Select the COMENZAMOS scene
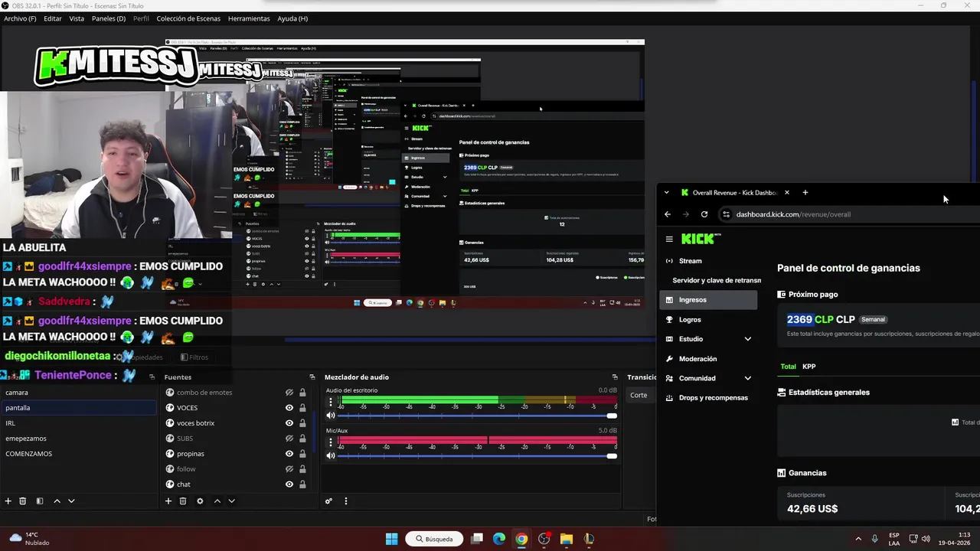 pos(79,454)
